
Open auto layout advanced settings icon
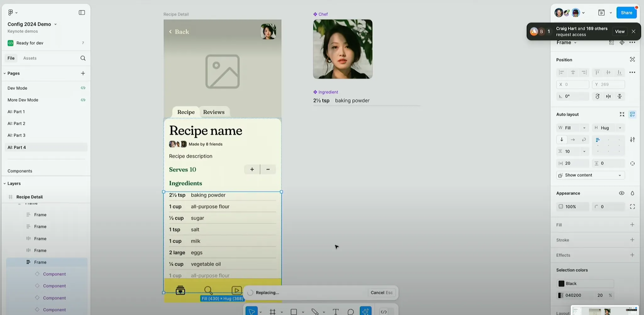pyautogui.click(x=632, y=140)
